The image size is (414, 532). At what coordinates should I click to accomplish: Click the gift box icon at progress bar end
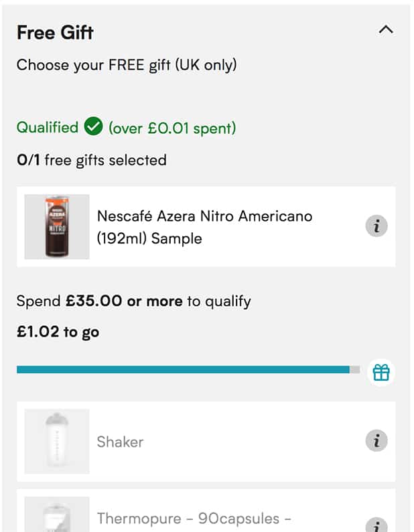(381, 372)
